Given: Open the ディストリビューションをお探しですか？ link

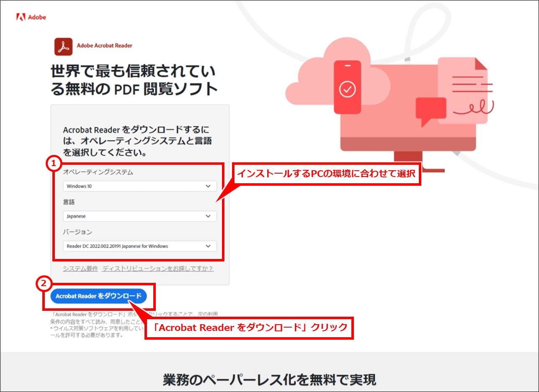Looking at the screenshot, I should point(158,269).
